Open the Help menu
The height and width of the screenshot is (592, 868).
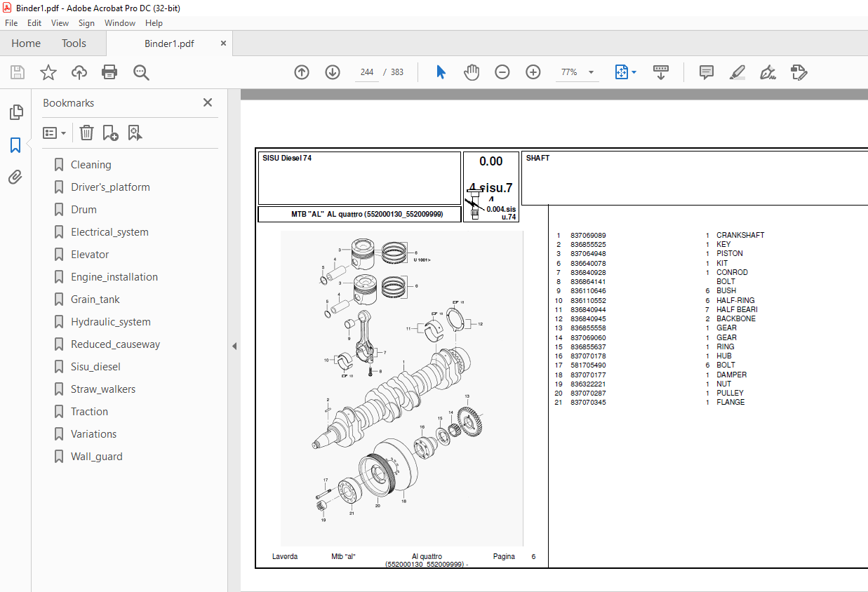pos(154,23)
